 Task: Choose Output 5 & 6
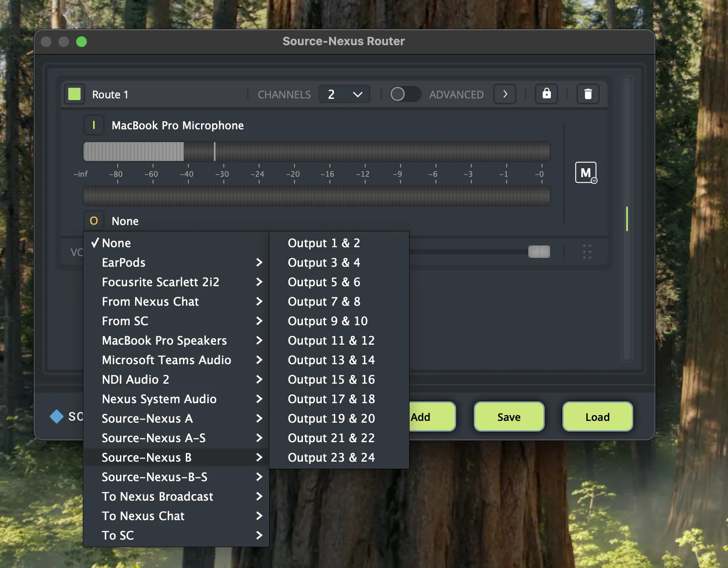[x=339, y=282]
